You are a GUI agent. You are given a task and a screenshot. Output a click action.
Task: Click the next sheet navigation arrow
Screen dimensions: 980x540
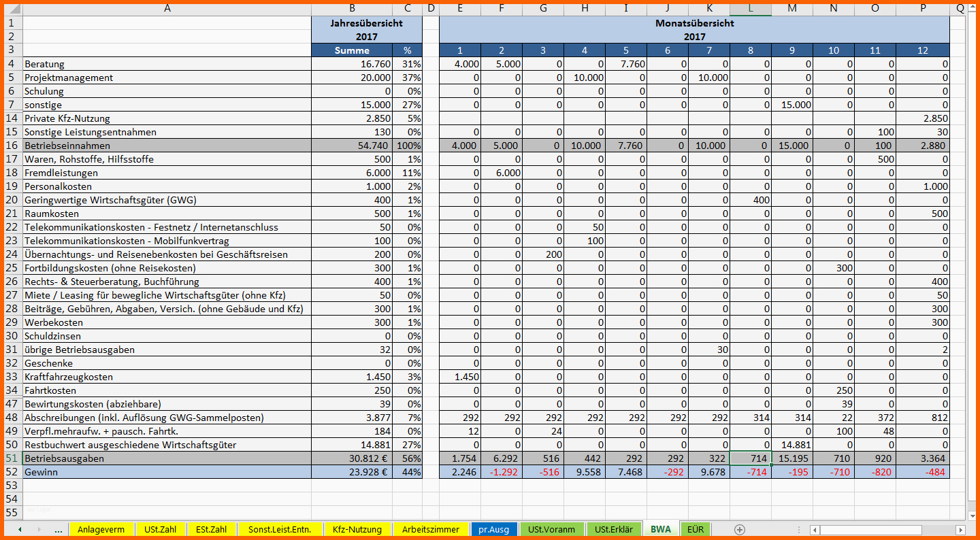click(39, 529)
